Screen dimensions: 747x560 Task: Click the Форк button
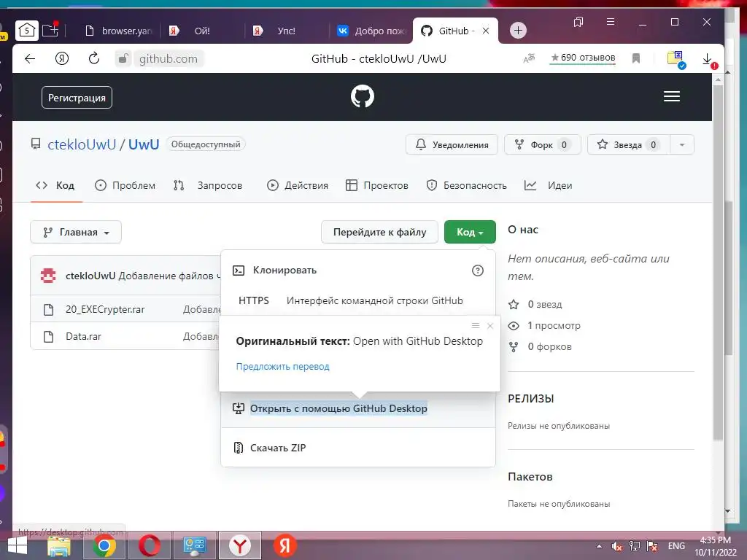click(542, 145)
